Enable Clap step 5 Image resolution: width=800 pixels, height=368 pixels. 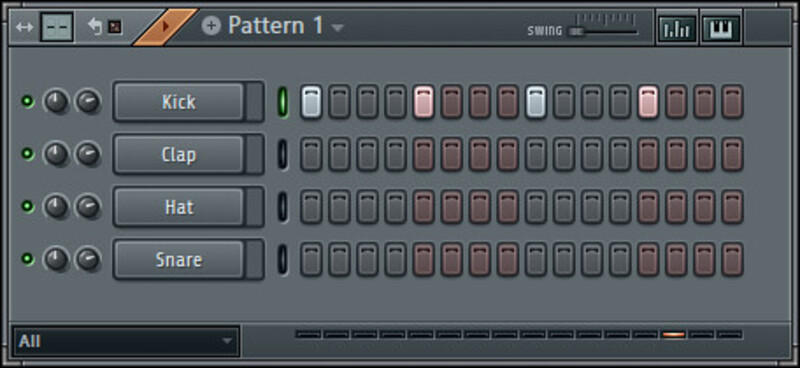click(423, 154)
